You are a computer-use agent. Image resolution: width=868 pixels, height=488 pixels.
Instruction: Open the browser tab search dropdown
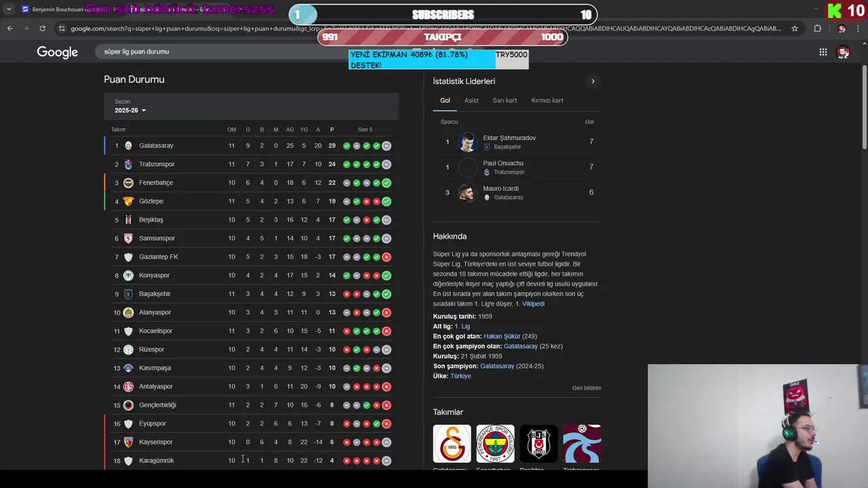point(9,9)
